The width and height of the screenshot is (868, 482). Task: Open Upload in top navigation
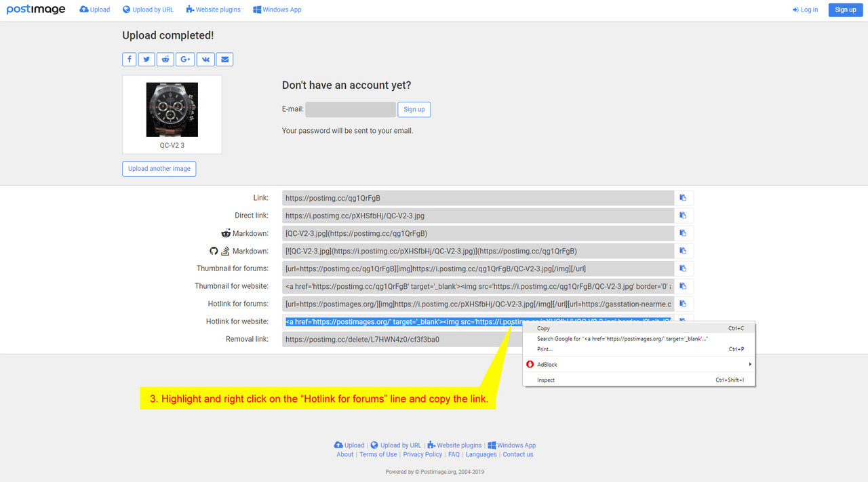94,9
